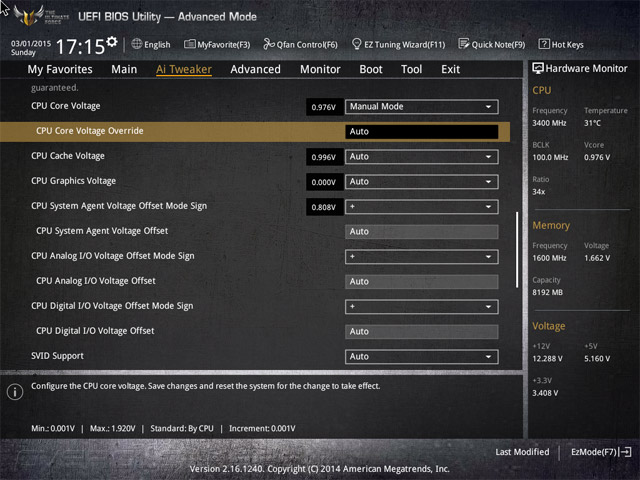This screenshot has height=480, width=640.
Task: Click the Last Modified button
Action: 522,452
